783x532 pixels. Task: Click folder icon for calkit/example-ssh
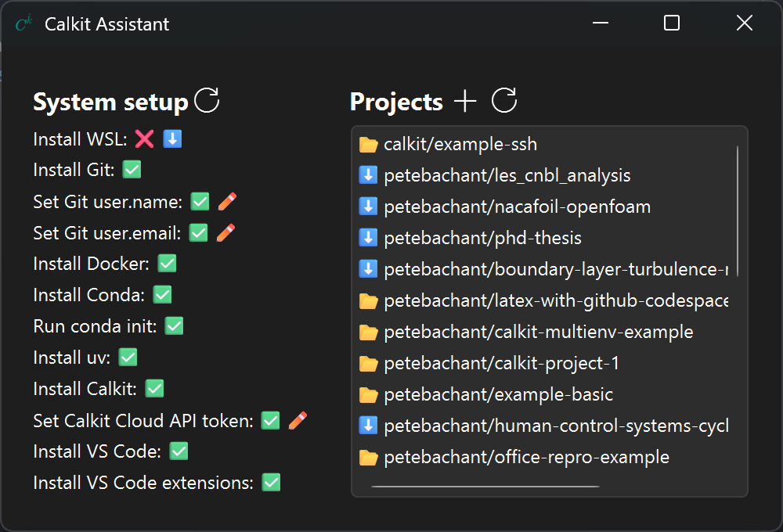(x=368, y=144)
